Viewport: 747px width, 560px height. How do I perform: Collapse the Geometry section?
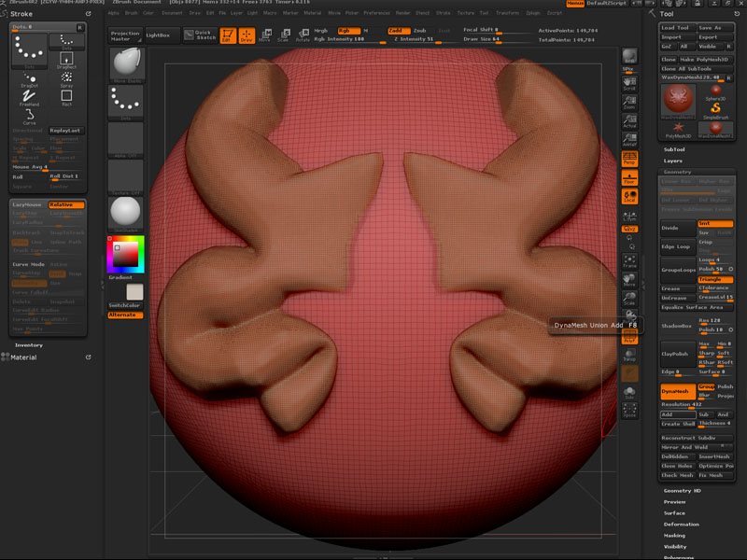[677, 172]
